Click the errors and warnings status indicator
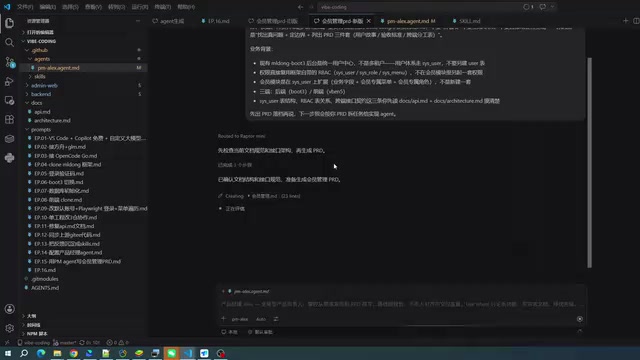The height and width of the screenshot is (360, 640). [x=118, y=342]
